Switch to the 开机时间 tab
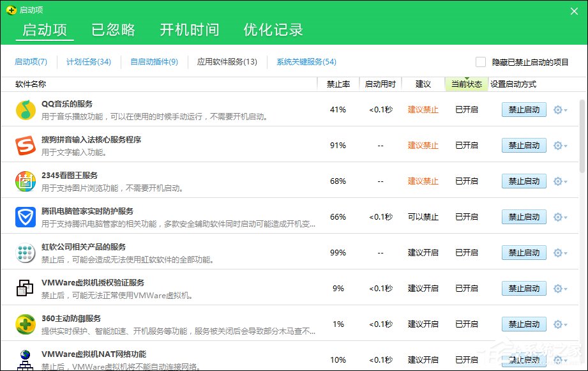 coord(189,29)
